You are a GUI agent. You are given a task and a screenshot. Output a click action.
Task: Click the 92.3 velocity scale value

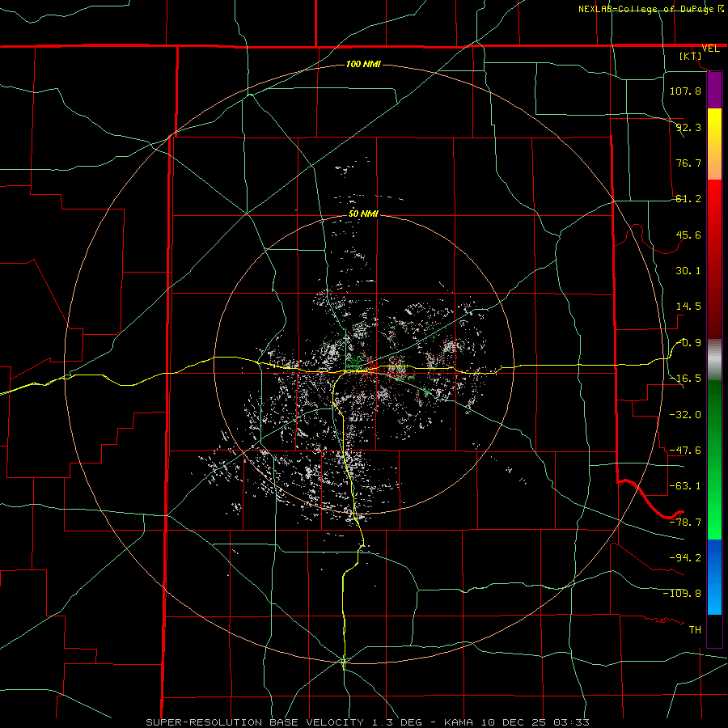click(688, 127)
